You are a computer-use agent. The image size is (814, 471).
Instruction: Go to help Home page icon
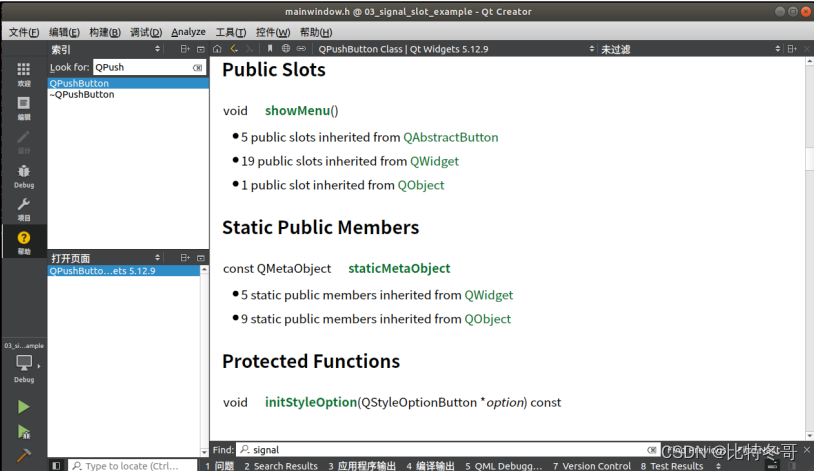click(218, 49)
